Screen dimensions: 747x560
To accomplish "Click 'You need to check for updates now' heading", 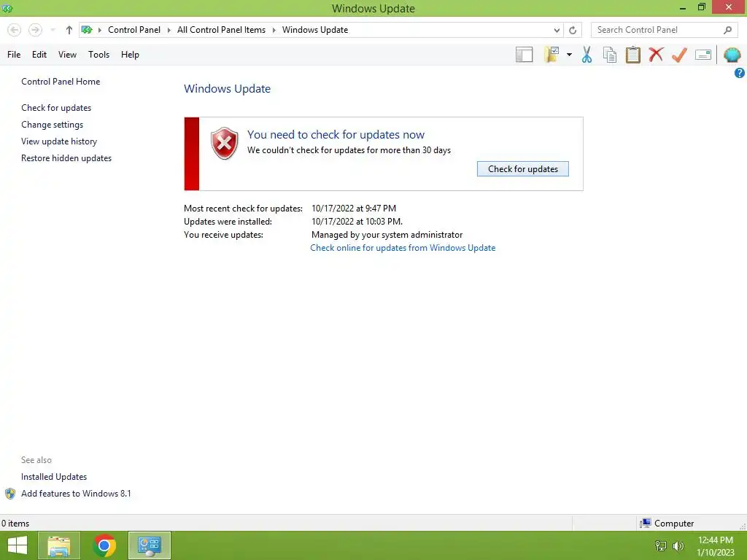I will click(336, 135).
